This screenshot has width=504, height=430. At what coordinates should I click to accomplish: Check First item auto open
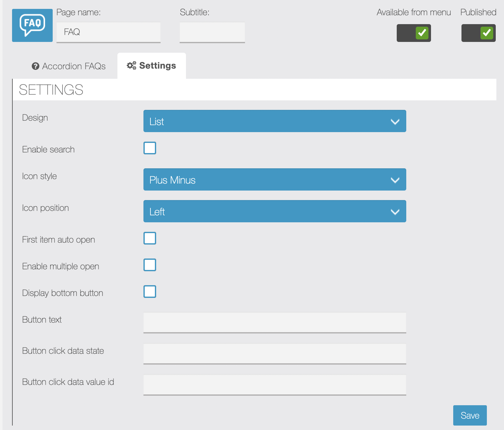click(x=150, y=238)
